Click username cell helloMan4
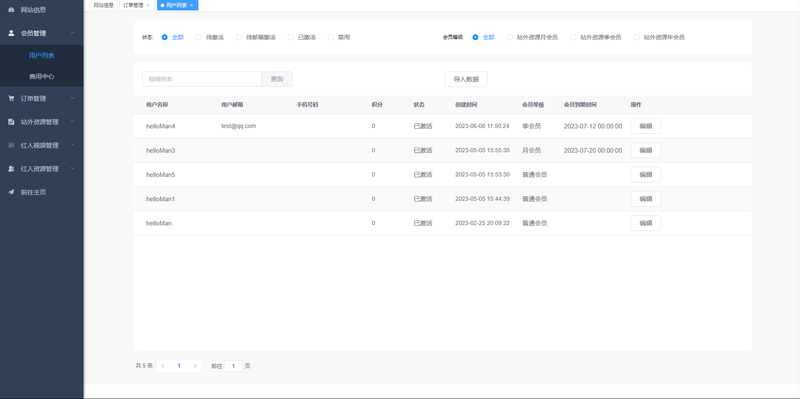The height and width of the screenshot is (399, 800). pyautogui.click(x=161, y=126)
